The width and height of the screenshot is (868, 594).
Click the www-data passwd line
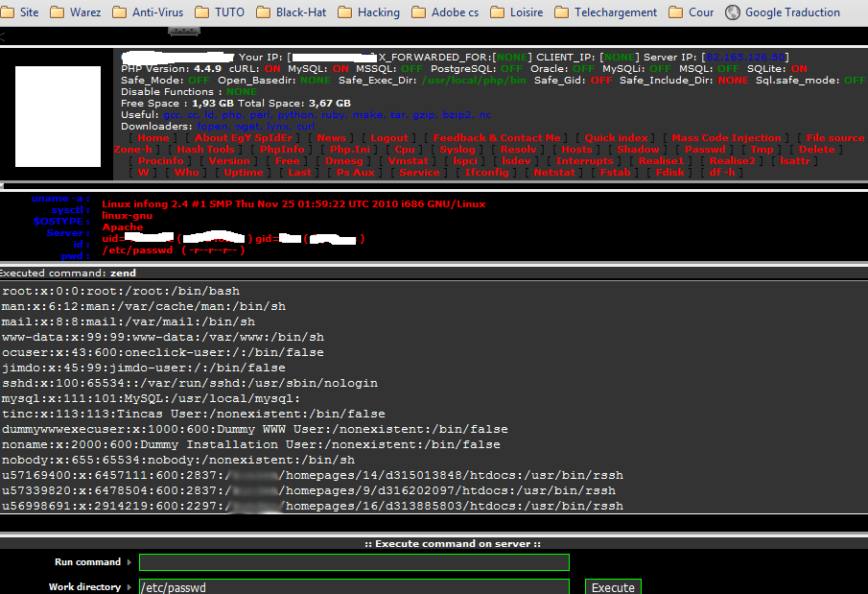163,337
